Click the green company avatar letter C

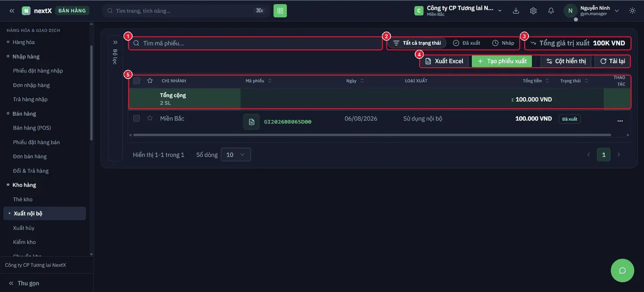[419, 11]
